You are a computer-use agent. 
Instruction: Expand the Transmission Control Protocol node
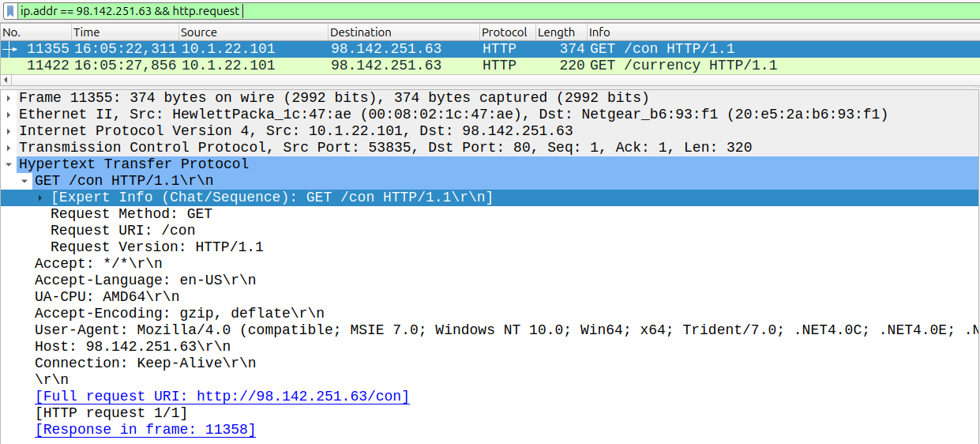(x=9, y=148)
